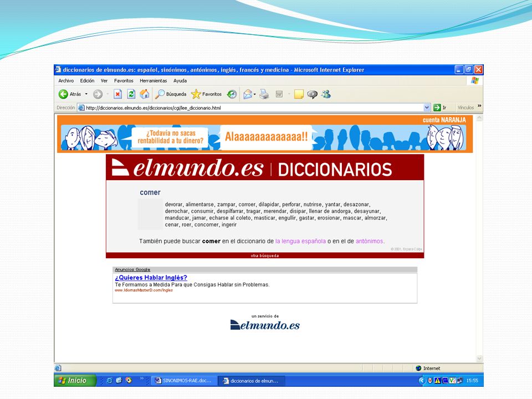
Task: Click the second quick launch icon
Action: [119, 380]
